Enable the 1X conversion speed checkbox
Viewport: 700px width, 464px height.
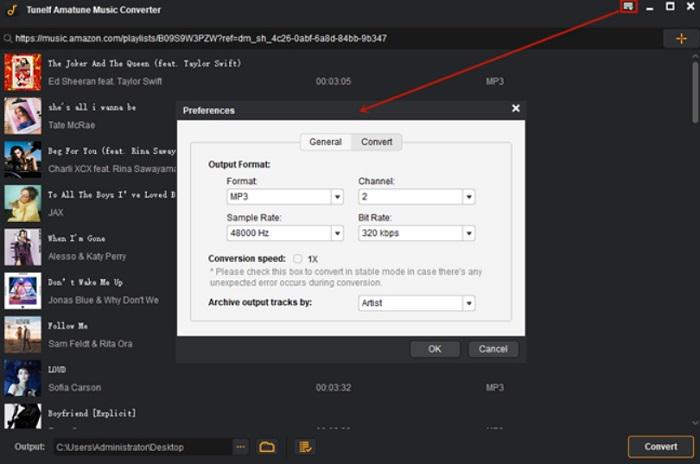298,259
